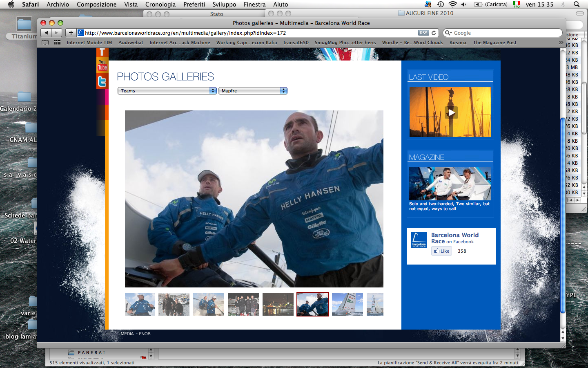
Task: Open the battery status menu
Action: point(491,4)
